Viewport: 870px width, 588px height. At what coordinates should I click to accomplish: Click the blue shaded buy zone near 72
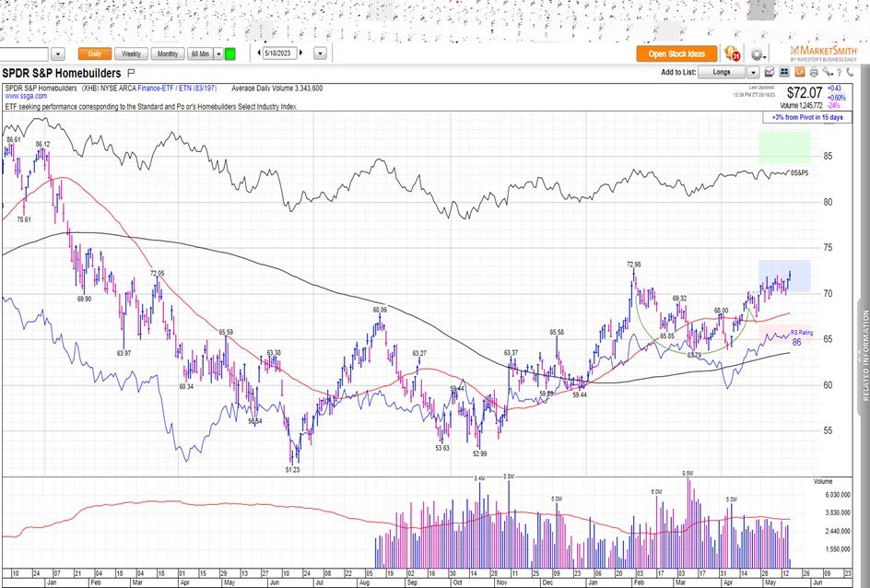(x=784, y=276)
